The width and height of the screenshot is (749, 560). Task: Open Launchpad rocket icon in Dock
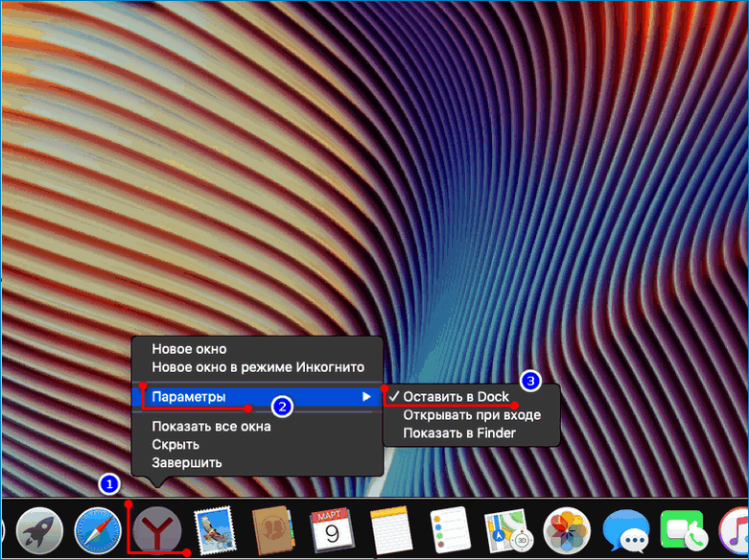40,530
